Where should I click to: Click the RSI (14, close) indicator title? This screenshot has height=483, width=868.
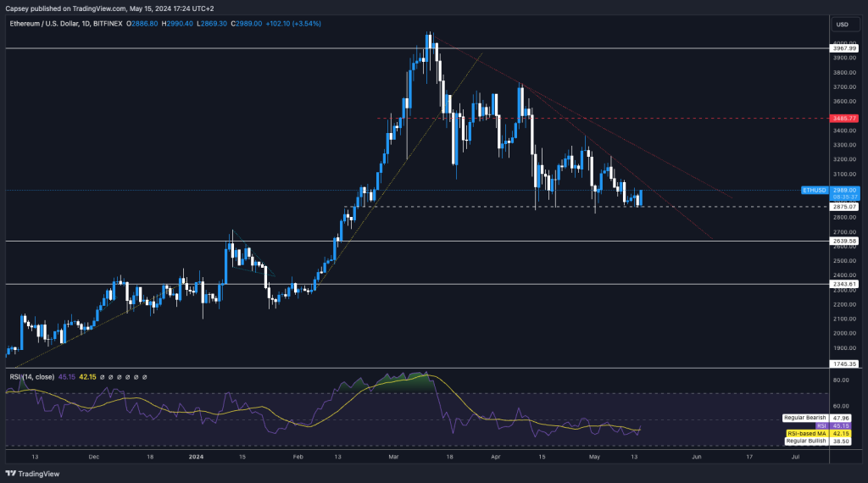click(x=31, y=377)
